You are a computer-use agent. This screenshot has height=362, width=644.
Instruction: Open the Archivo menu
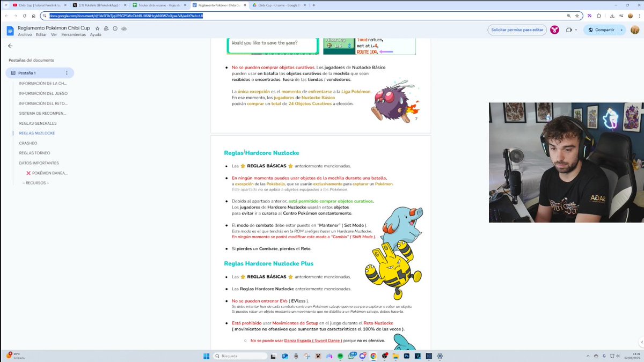tap(25, 34)
